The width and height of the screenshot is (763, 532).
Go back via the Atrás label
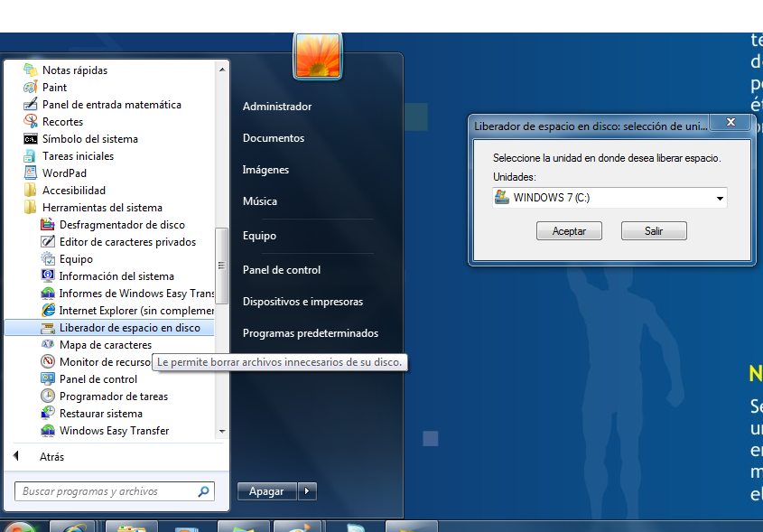click(51, 456)
